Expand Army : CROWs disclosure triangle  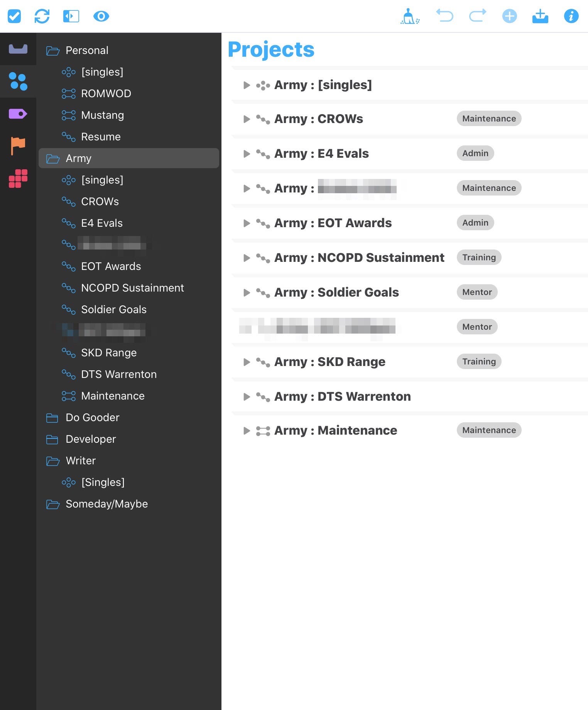pyautogui.click(x=247, y=119)
